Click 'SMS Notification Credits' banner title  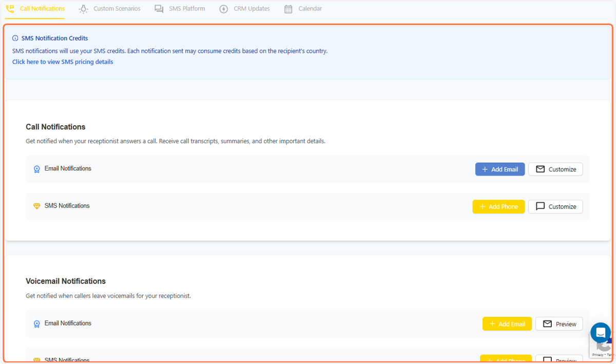click(55, 39)
